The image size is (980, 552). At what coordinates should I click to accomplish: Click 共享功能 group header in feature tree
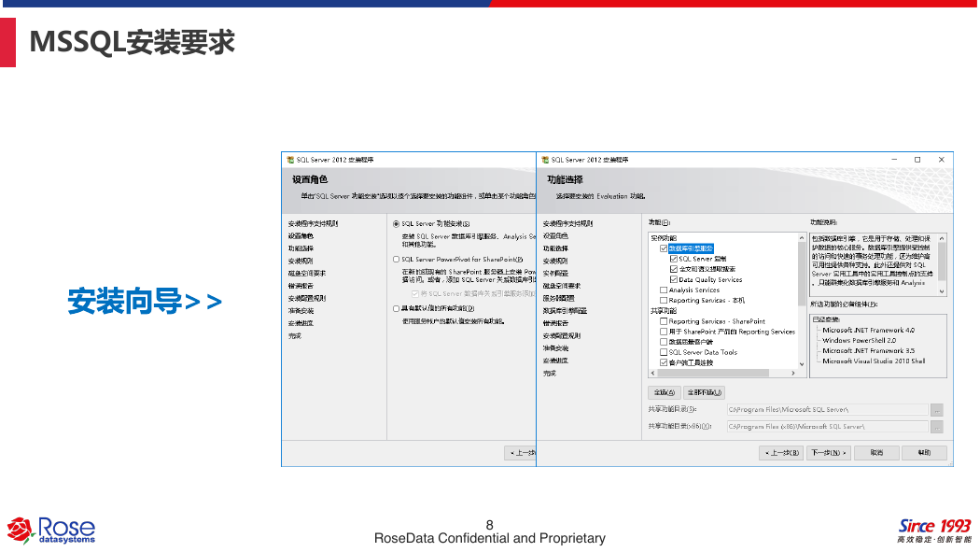coord(663,311)
